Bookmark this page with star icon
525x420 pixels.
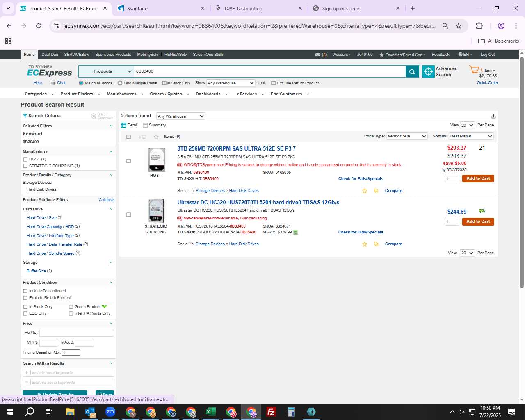[x=459, y=26]
